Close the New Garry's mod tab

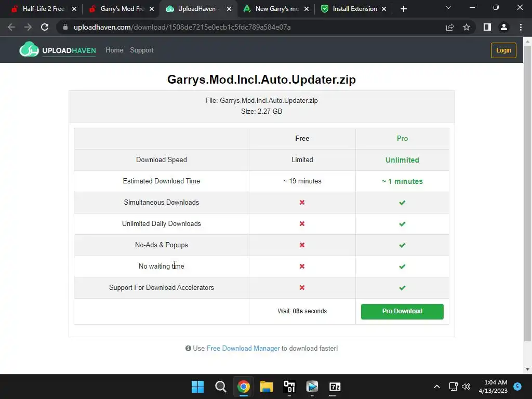(307, 9)
